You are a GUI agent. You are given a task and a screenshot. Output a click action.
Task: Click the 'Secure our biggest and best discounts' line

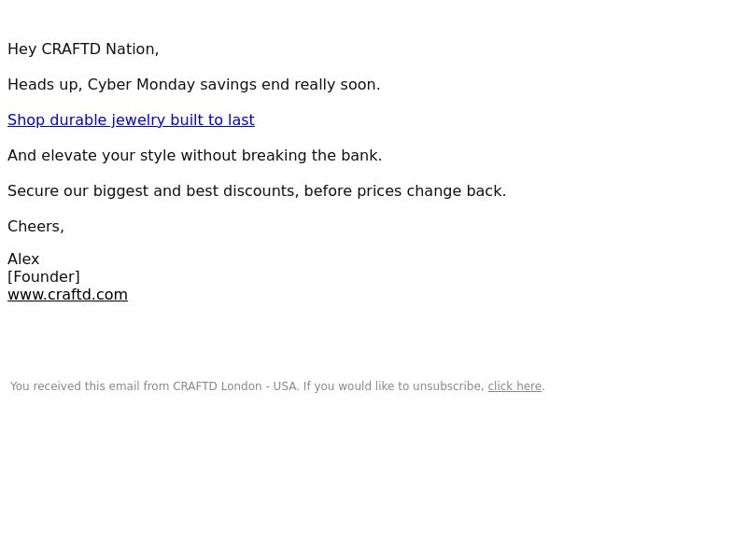257,191
